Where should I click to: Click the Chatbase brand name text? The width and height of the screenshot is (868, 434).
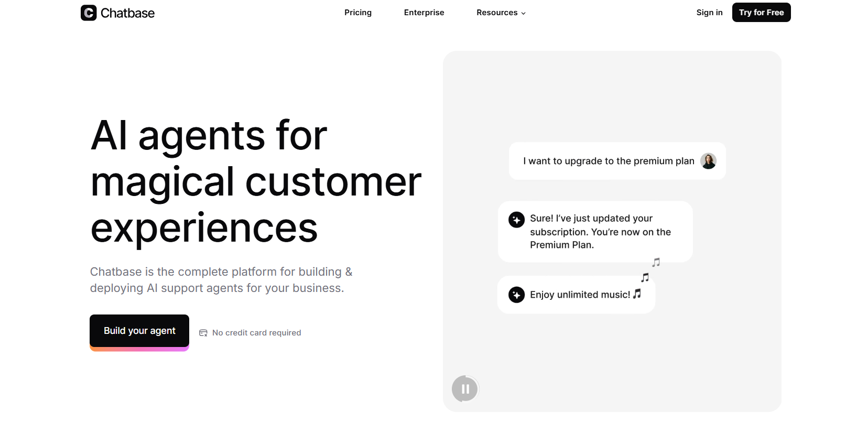coord(127,13)
